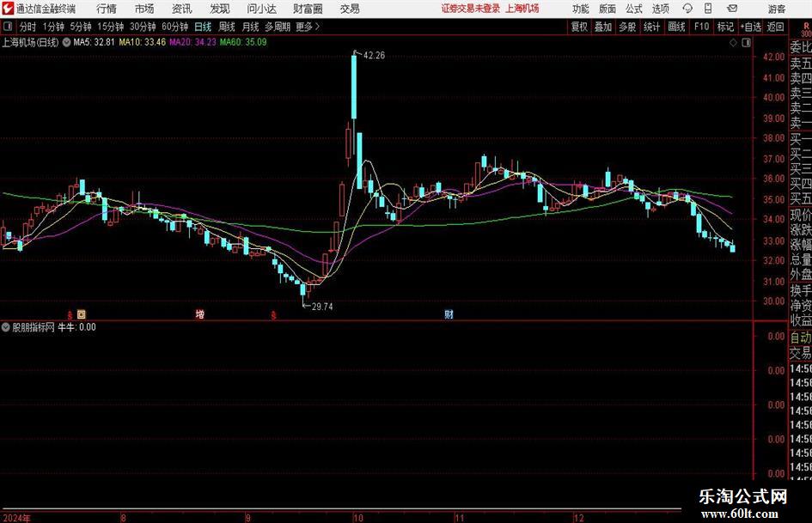The height and width of the screenshot is (523, 812).
Task: Click +自选 to add to watchlist
Action: coord(750,27)
